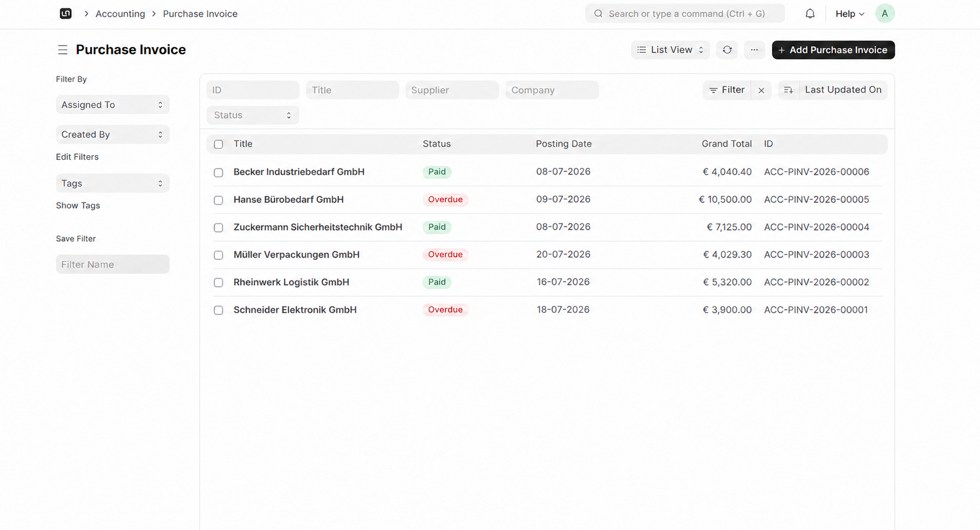Open the Assigned To filter dropdown
The height and width of the screenshot is (530, 980).
pyautogui.click(x=113, y=105)
